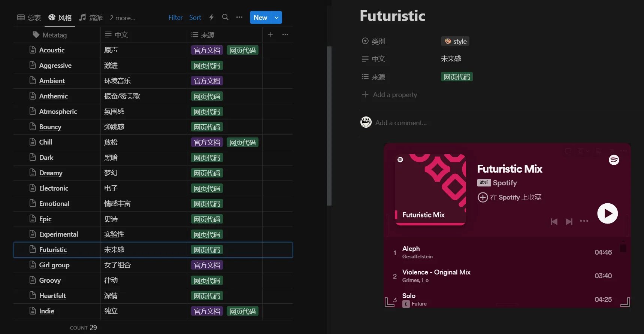Click 官方文档 tag in Acoustic row
The width and height of the screenshot is (644, 334).
point(207,50)
